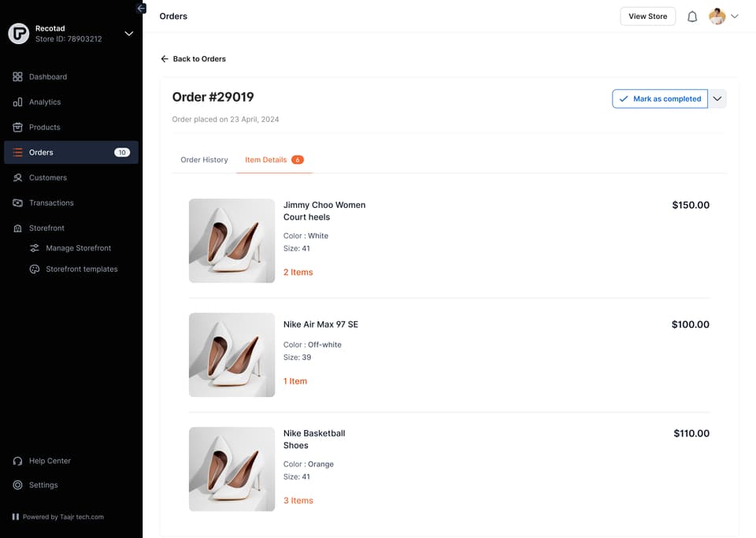Viewport: 756px width, 538px height.
Task: Open the Jimmy Choo Women Court heels thumbnail
Action: click(x=232, y=240)
